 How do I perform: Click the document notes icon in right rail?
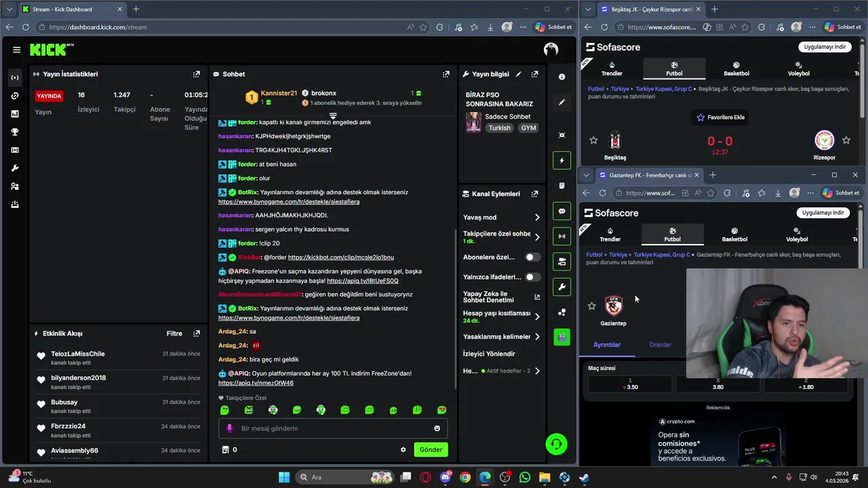[x=561, y=186]
